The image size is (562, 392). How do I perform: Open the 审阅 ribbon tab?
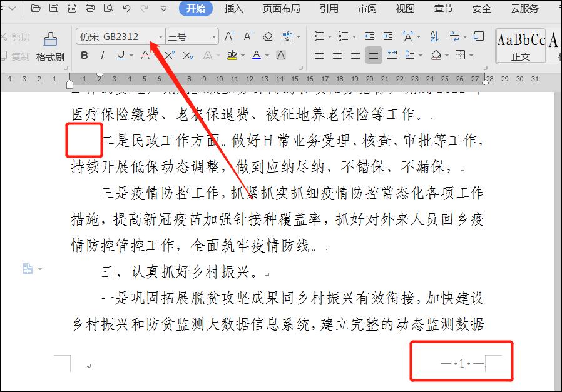367,8
